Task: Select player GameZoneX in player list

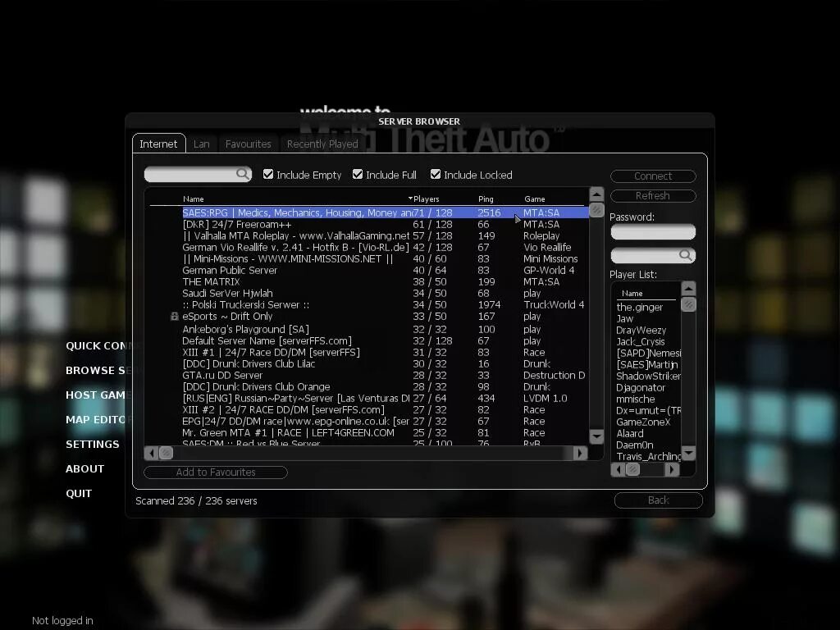Action: [643, 422]
